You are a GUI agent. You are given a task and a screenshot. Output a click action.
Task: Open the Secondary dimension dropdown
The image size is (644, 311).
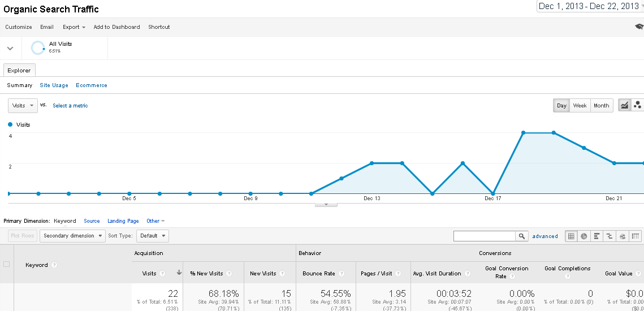[x=73, y=236]
